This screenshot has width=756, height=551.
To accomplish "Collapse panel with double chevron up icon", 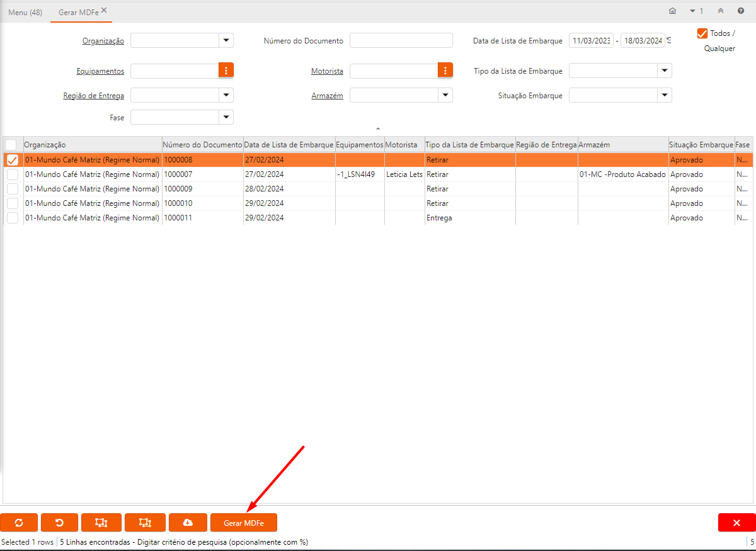I will (721, 11).
